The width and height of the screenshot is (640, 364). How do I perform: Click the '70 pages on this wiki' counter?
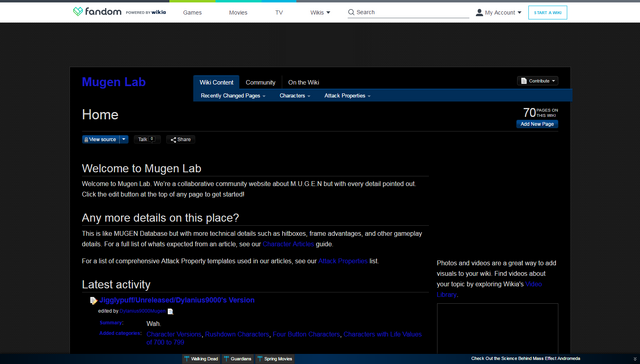(540, 113)
